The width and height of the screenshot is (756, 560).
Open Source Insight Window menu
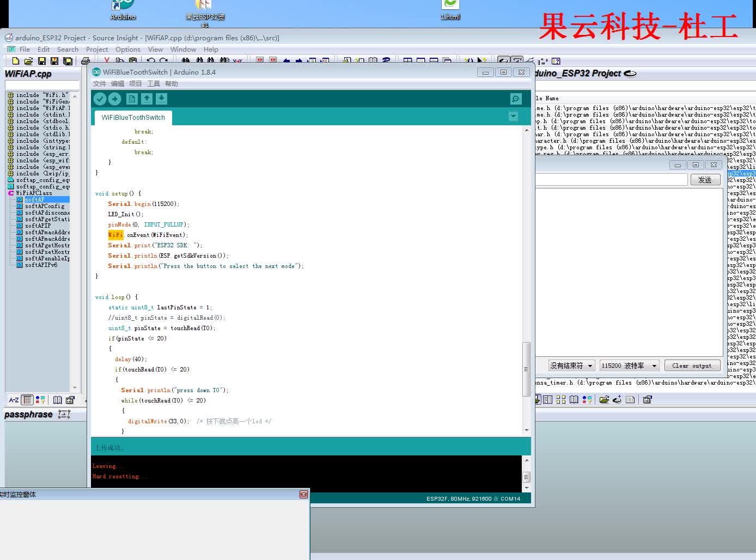pyautogui.click(x=183, y=49)
